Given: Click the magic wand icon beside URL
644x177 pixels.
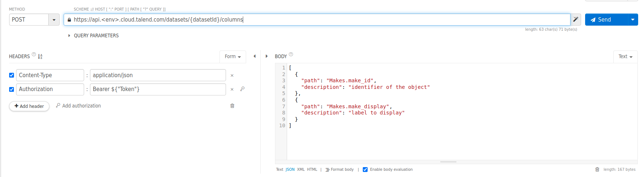Looking at the screenshot, I should [x=576, y=19].
